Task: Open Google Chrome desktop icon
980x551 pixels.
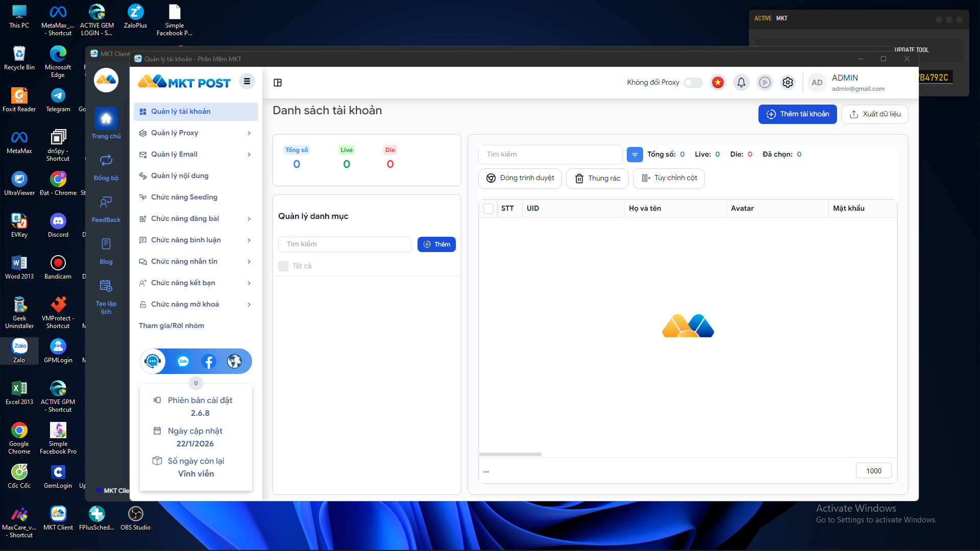Action: click(19, 438)
